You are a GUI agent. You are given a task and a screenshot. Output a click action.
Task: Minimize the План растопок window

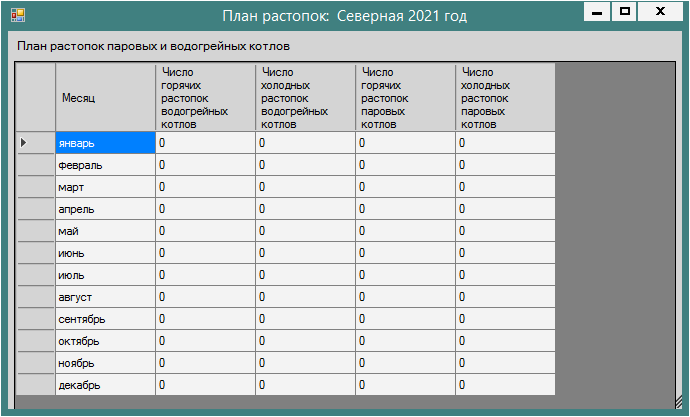click(x=598, y=12)
